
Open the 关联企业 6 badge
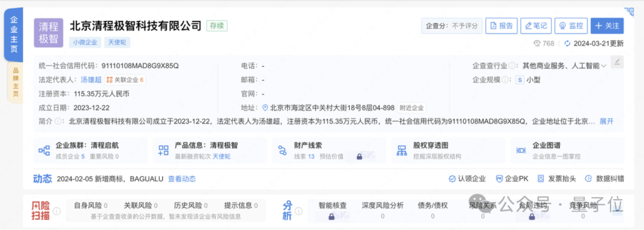click(125, 80)
